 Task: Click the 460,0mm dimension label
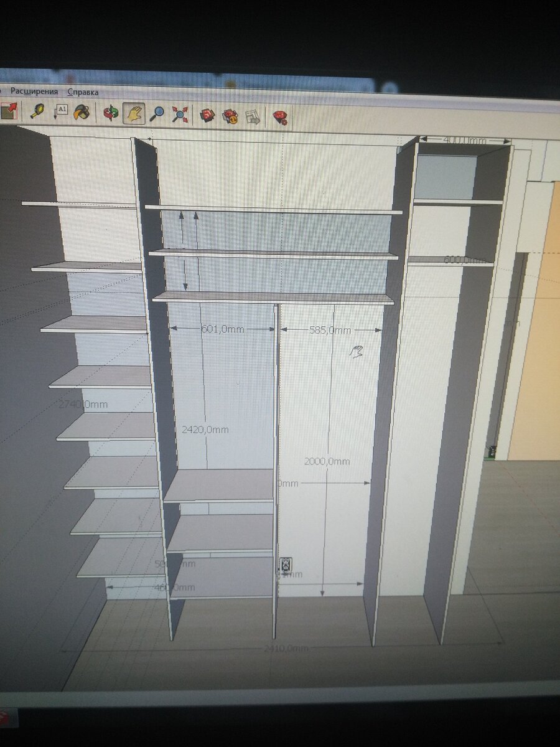click(x=175, y=587)
